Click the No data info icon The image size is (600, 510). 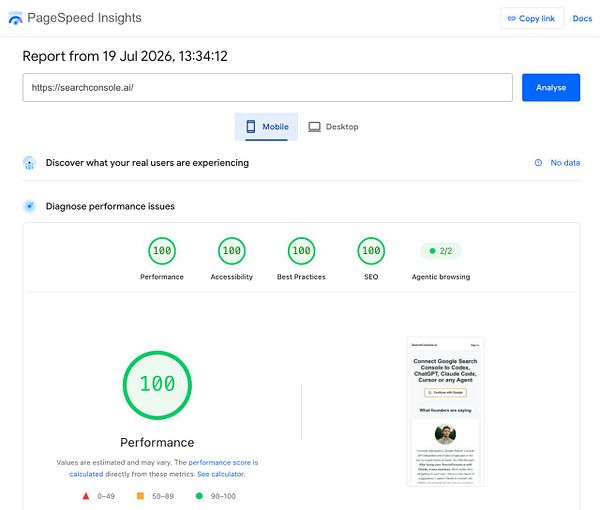(538, 163)
